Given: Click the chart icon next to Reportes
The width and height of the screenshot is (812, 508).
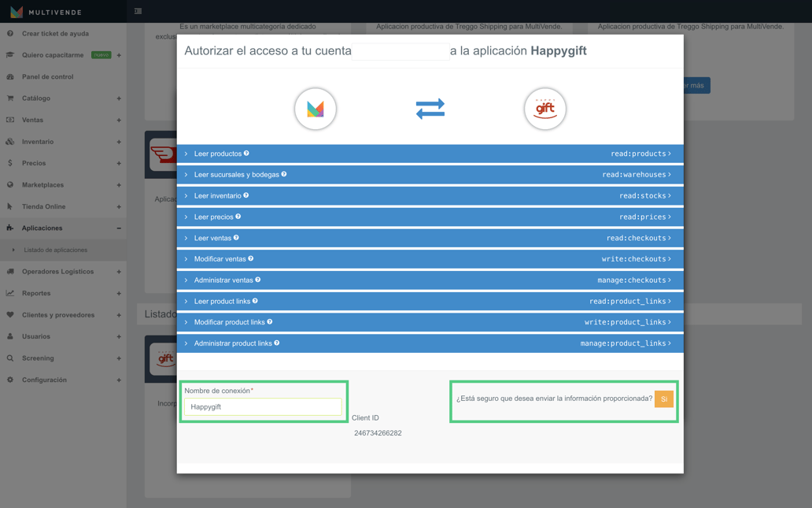Looking at the screenshot, I should coord(10,293).
